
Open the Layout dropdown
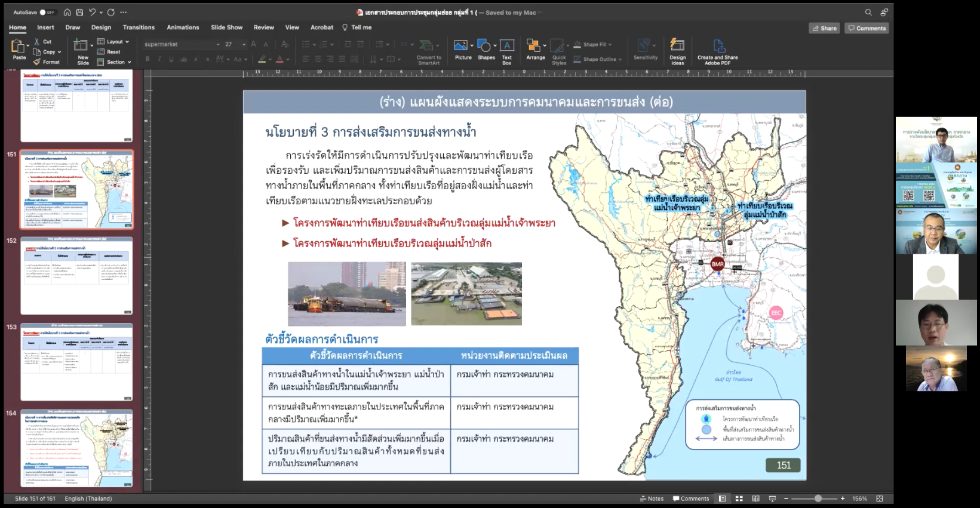pyautogui.click(x=113, y=42)
